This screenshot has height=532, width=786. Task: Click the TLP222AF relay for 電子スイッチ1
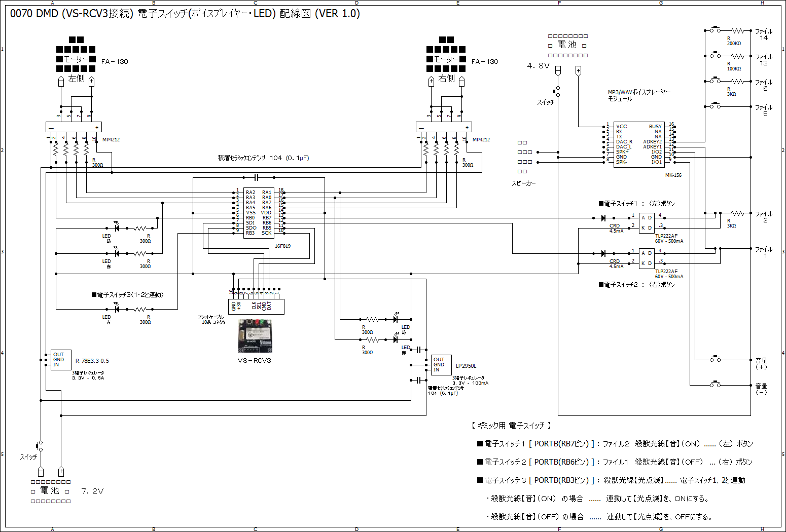point(647,223)
